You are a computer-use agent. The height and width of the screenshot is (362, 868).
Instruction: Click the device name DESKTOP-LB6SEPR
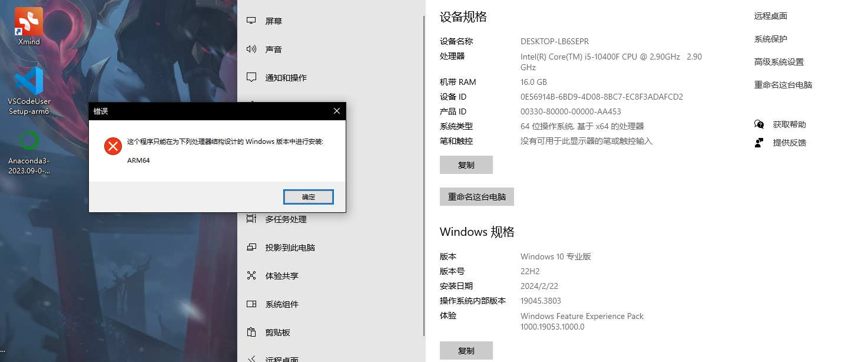click(555, 41)
